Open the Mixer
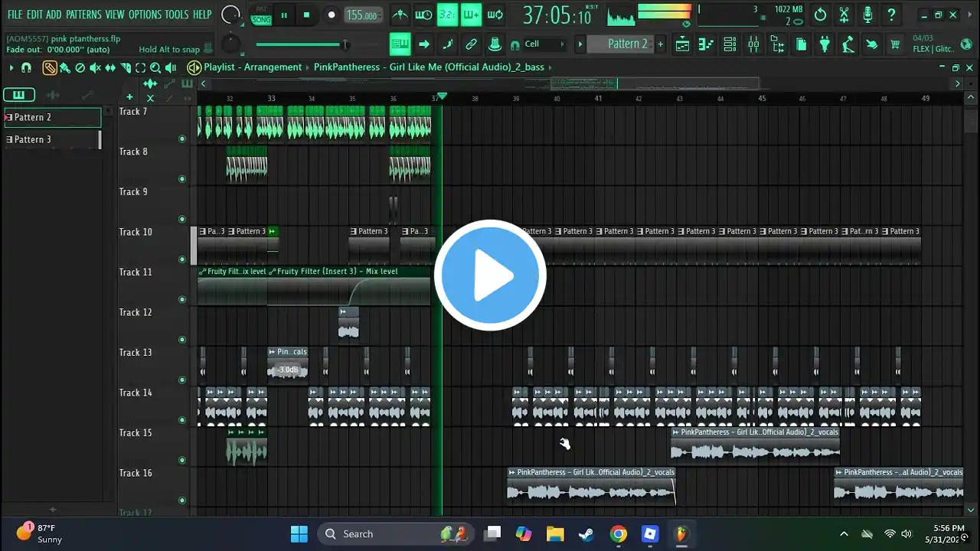The height and width of the screenshot is (551, 980). point(753,44)
